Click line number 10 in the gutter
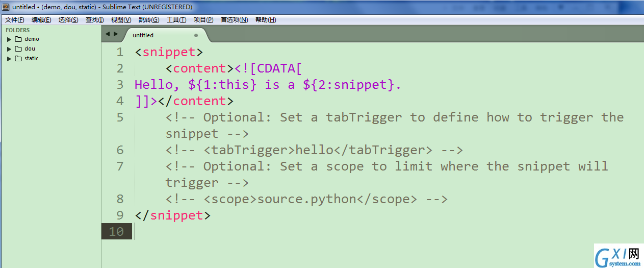644x268 pixels. [116, 232]
